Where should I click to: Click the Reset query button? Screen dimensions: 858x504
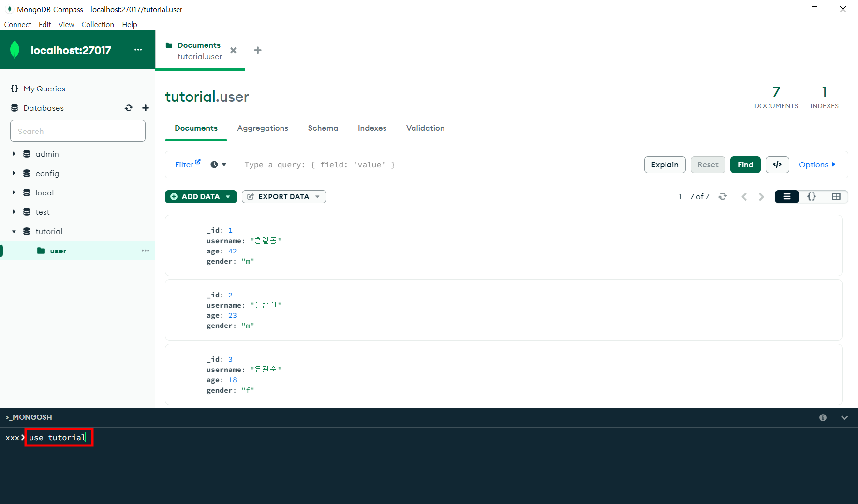pyautogui.click(x=708, y=164)
